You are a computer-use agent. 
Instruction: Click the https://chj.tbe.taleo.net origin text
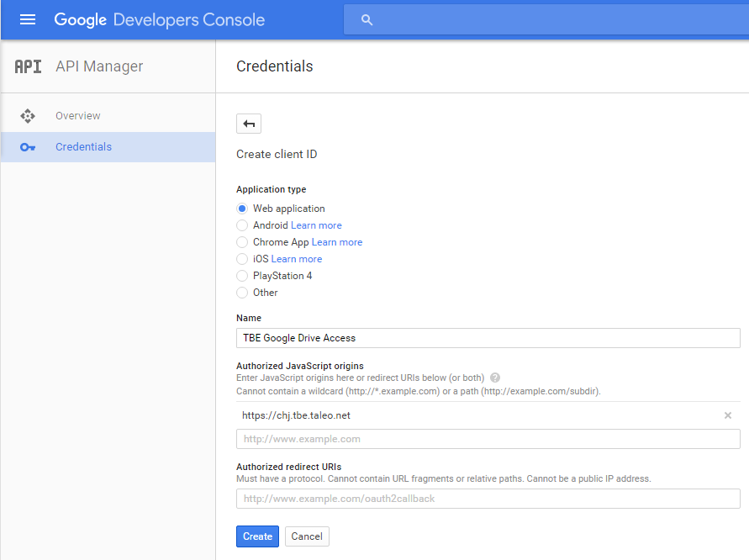point(296,415)
